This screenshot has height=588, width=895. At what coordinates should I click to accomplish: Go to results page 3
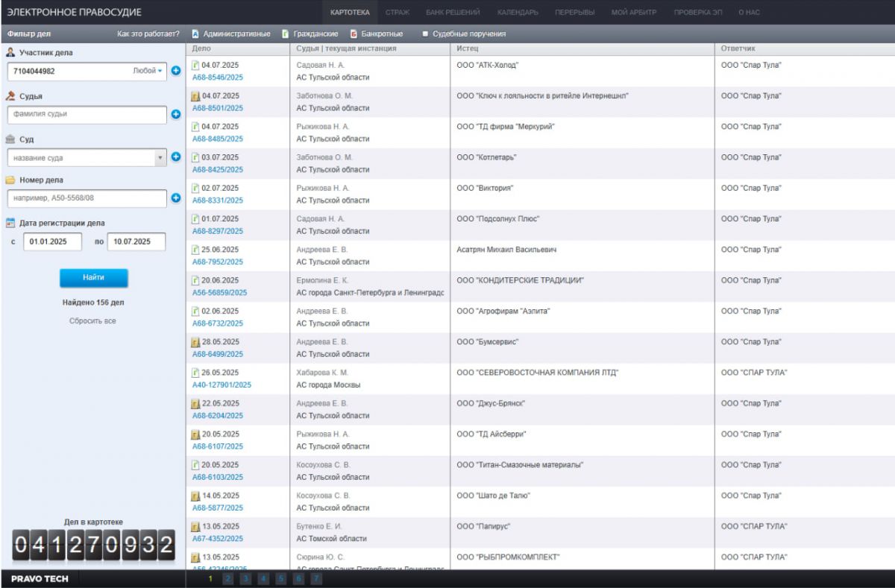[245, 578]
